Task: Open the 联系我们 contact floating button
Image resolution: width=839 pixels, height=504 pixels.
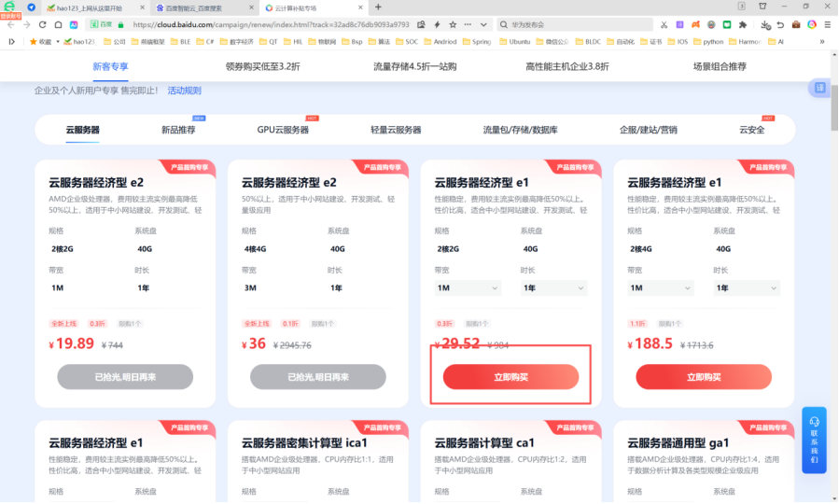Action: (x=815, y=440)
